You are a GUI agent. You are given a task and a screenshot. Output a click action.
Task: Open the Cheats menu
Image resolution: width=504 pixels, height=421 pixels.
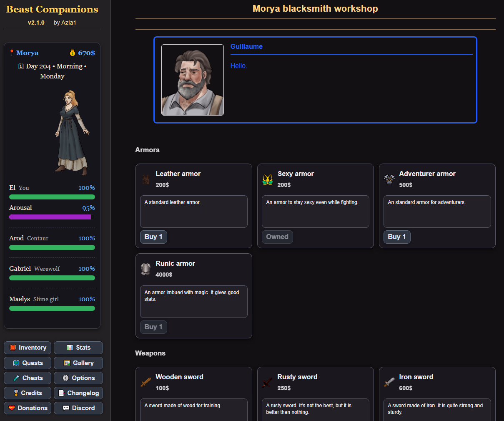click(28, 378)
